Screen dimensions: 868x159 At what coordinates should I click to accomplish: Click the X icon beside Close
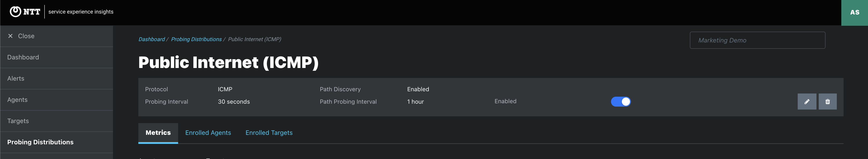pos(10,36)
